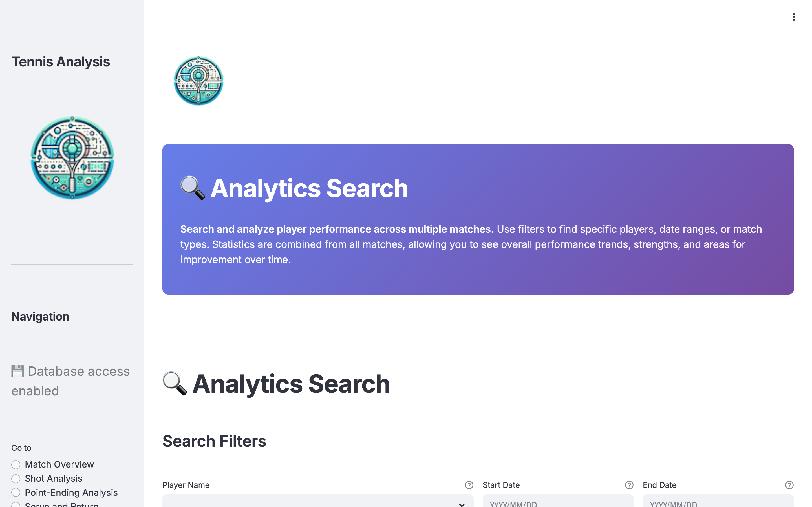
Task: Click the tennis app logo at page top
Action: click(198, 81)
